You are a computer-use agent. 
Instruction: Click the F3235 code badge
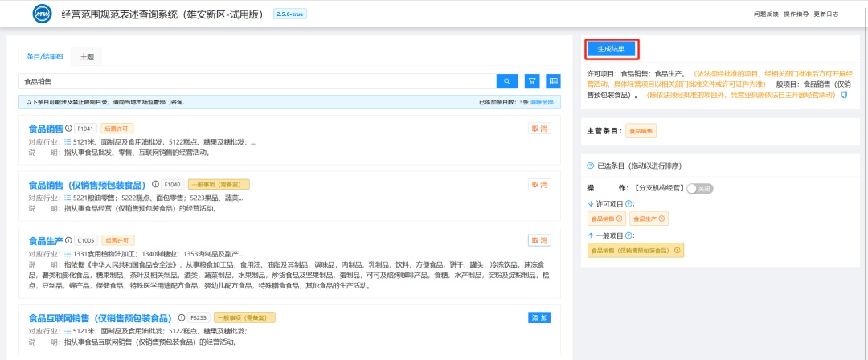(x=199, y=318)
